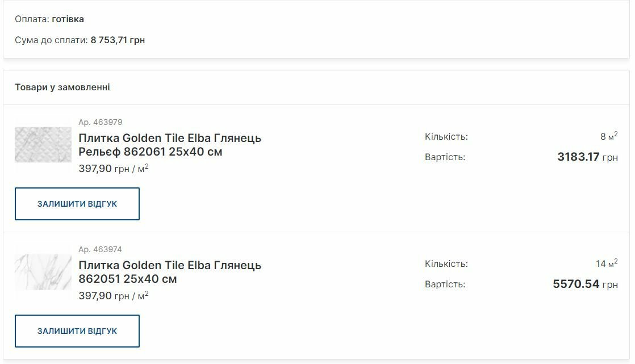635x364 pixels.
Task: Click the Кількість label for the Рельєф tile
Action: [446, 137]
